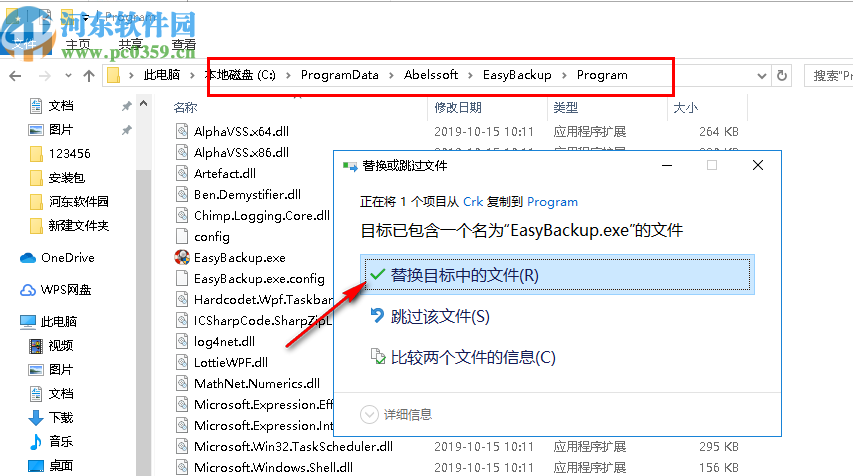Viewport: 853px width, 476px height.
Task: Select EasyBackup.exe application file
Action: pyautogui.click(x=239, y=257)
